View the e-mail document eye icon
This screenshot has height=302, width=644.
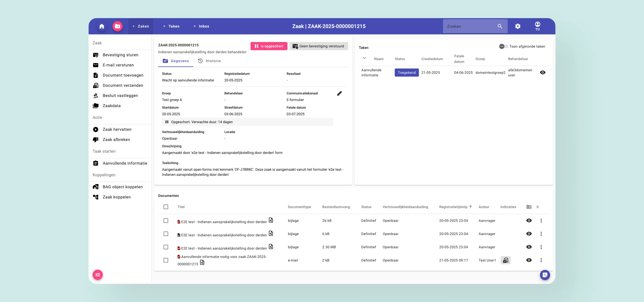click(x=529, y=260)
